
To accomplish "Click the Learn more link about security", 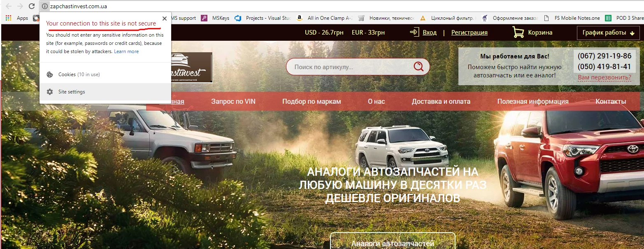I will click(126, 51).
